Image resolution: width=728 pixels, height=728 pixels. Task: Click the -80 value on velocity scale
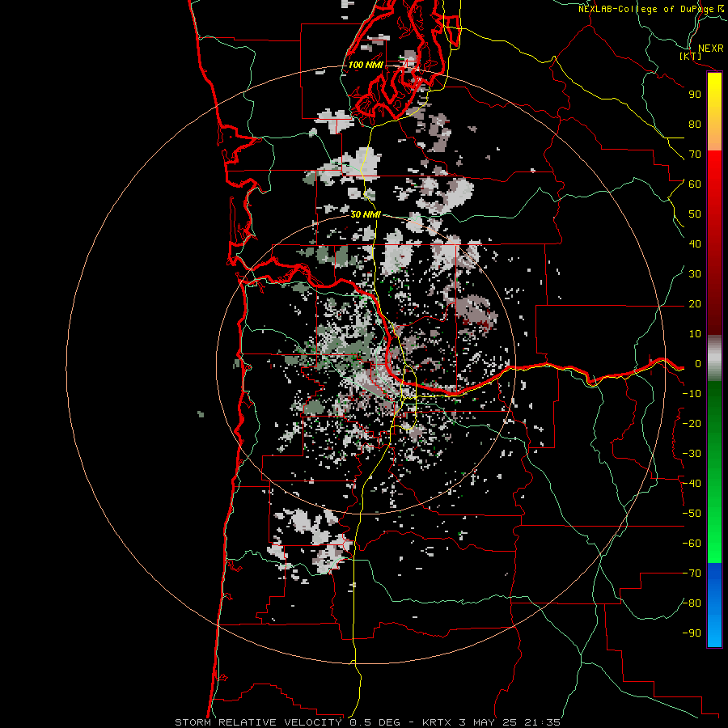click(692, 603)
